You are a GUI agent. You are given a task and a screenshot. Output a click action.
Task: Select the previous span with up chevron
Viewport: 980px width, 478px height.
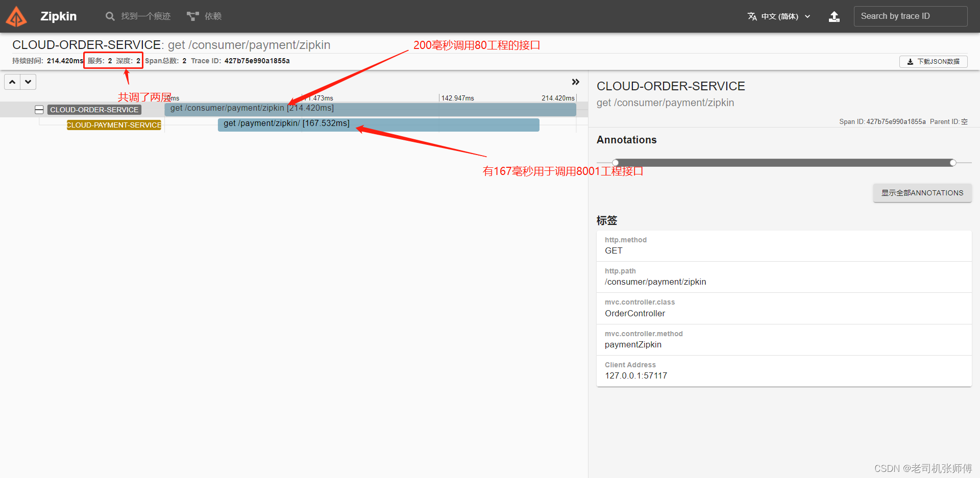pos(12,82)
